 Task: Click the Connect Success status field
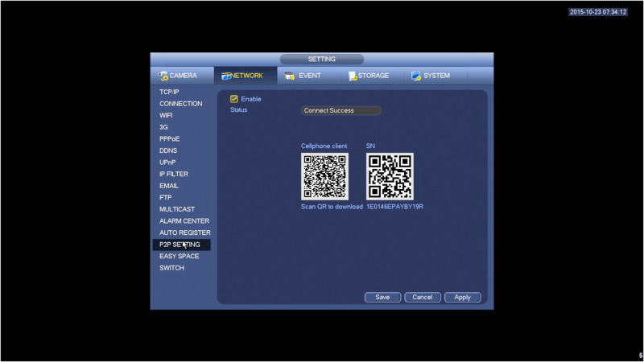[x=341, y=110]
